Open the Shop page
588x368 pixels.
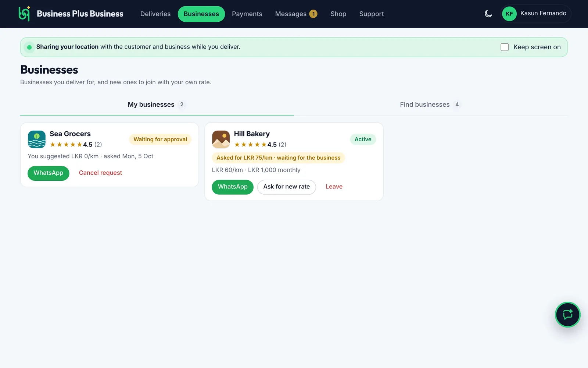coord(338,14)
